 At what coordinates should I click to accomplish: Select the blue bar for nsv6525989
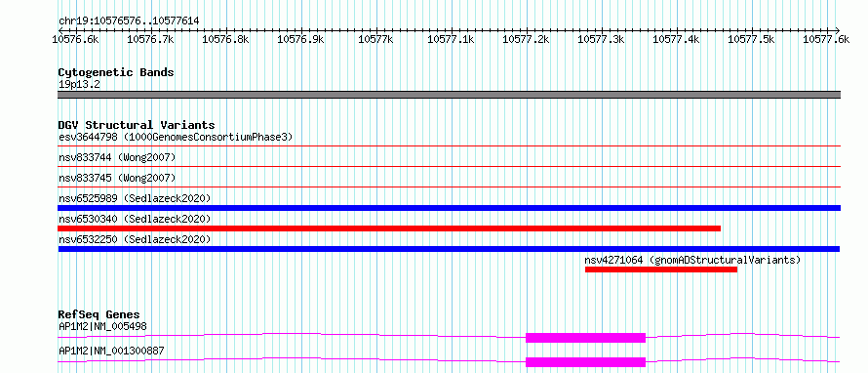click(450, 208)
